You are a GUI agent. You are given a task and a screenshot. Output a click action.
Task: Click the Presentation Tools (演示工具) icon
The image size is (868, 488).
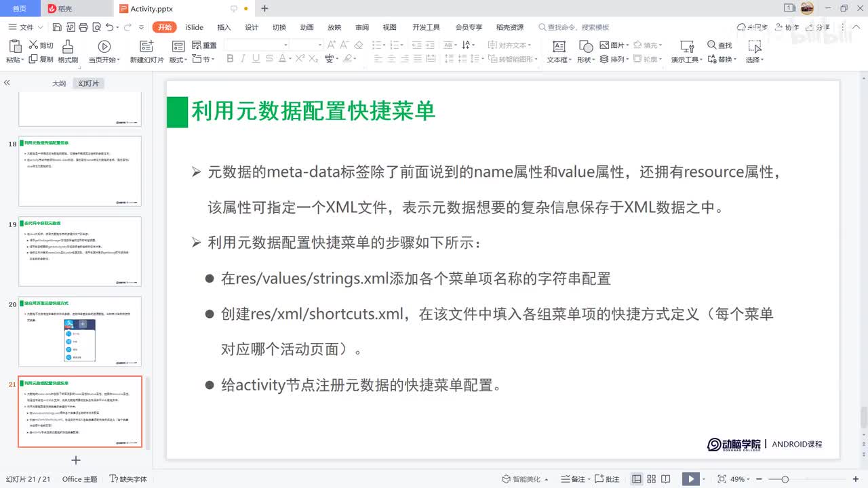[687, 46]
